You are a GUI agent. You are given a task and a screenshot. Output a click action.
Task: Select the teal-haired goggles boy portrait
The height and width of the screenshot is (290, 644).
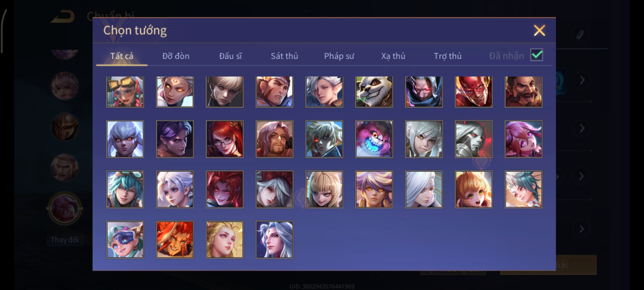[125, 189]
